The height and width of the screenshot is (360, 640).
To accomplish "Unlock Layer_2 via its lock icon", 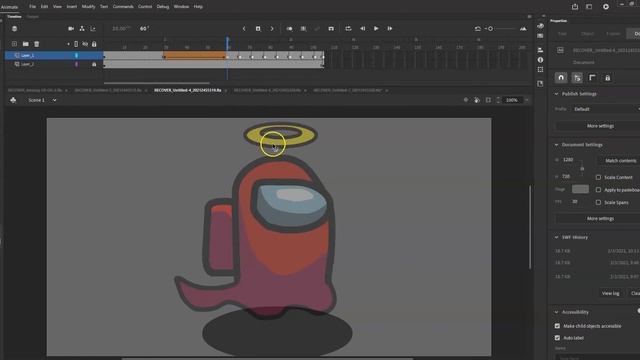I will pyautogui.click(x=94, y=64).
